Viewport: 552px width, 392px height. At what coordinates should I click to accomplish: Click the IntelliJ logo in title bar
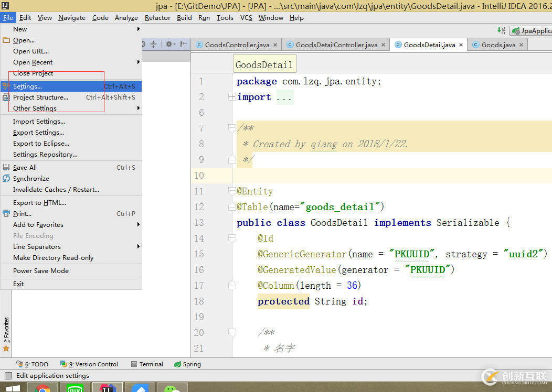point(5,5)
